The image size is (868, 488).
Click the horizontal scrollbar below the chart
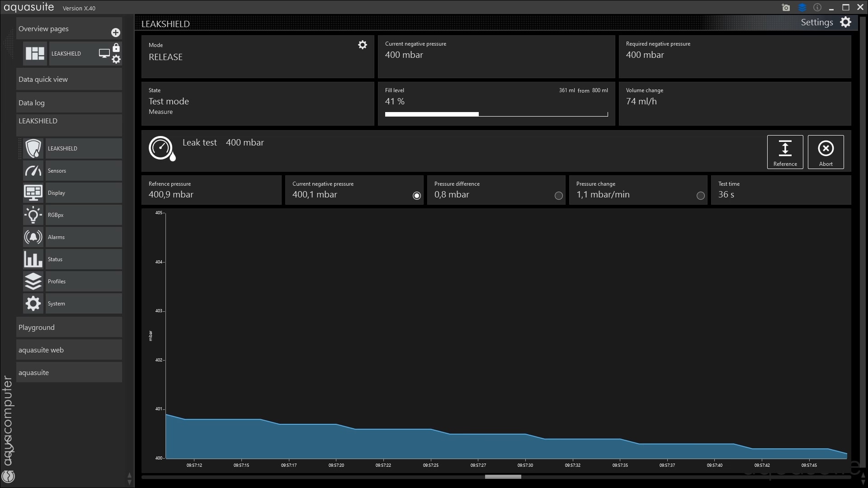[x=503, y=477]
